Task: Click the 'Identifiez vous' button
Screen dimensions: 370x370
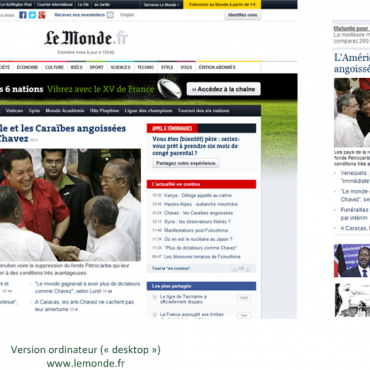Action: pos(243,15)
